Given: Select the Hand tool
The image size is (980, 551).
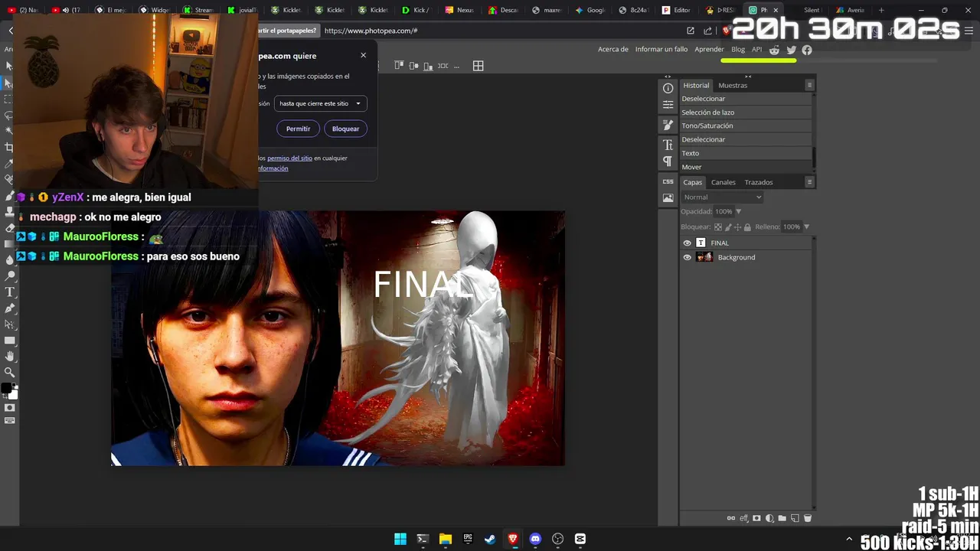Looking at the screenshot, I should click(x=10, y=357).
